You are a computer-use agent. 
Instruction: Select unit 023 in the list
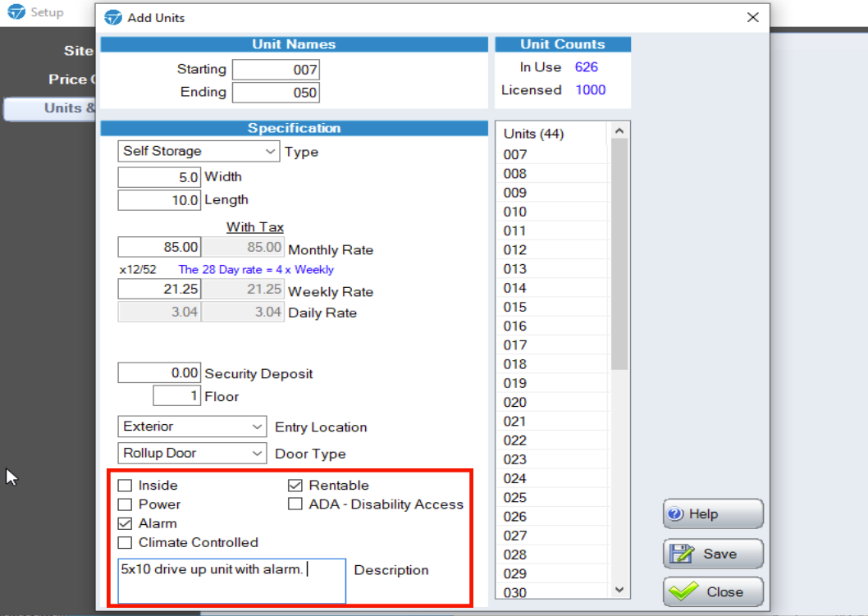point(553,460)
